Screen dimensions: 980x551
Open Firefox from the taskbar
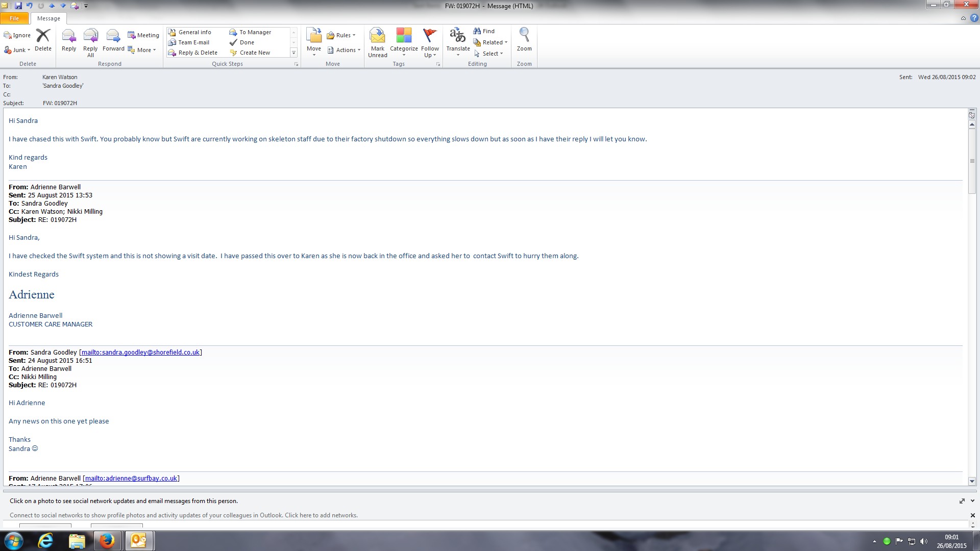[x=107, y=541]
